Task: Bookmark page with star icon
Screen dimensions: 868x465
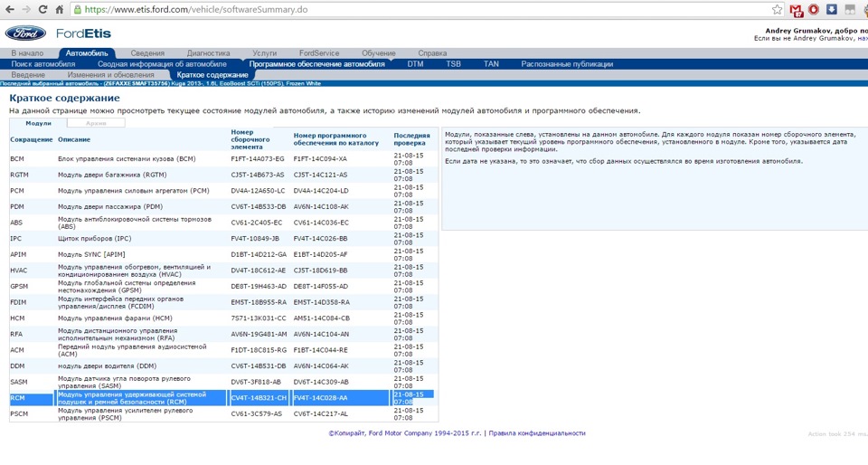Action: point(778,9)
